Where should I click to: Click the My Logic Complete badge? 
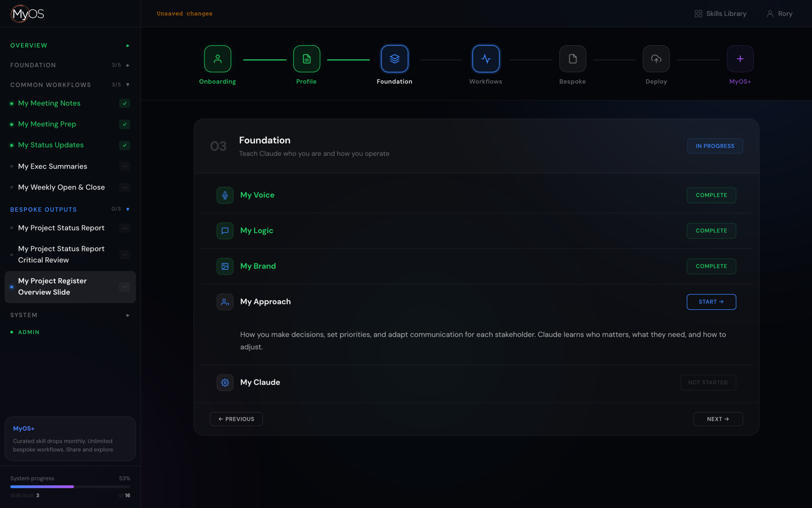[x=711, y=231]
